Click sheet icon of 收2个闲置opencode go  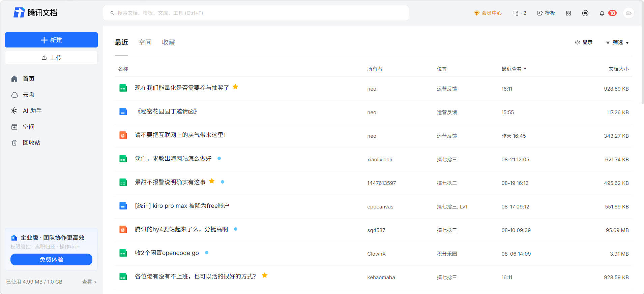click(123, 253)
